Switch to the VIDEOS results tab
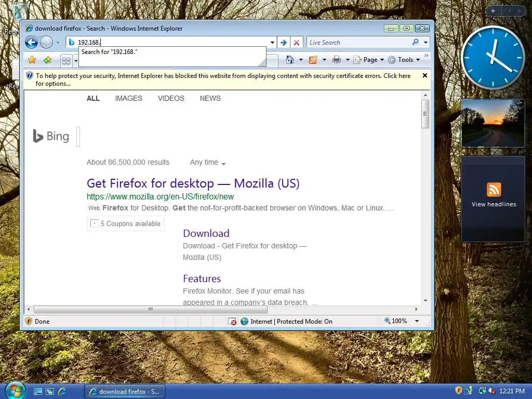The image size is (532, 399). (171, 98)
